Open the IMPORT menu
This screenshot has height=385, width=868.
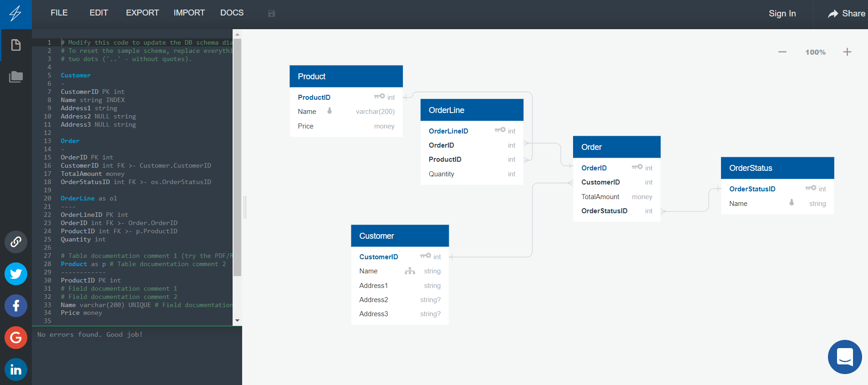[x=189, y=13]
